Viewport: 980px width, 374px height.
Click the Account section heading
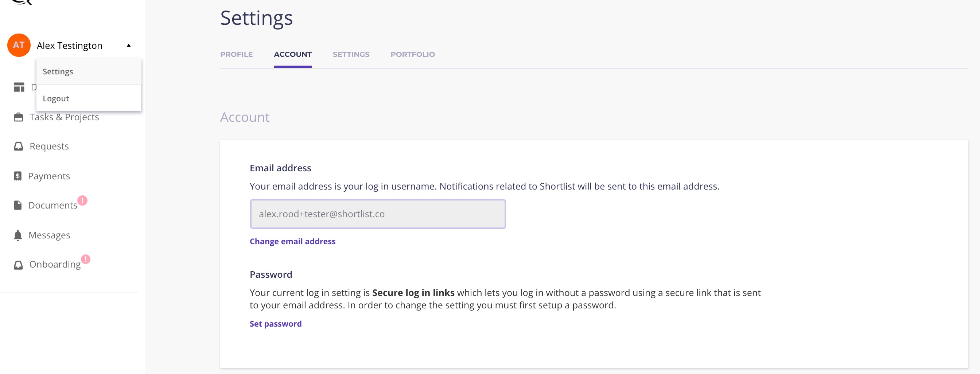[x=245, y=117]
